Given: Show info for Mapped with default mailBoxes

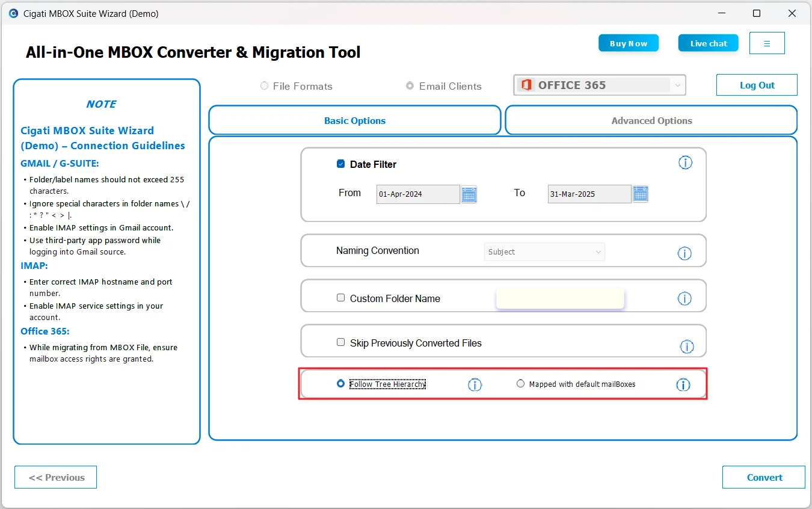Looking at the screenshot, I should tap(683, 385).
